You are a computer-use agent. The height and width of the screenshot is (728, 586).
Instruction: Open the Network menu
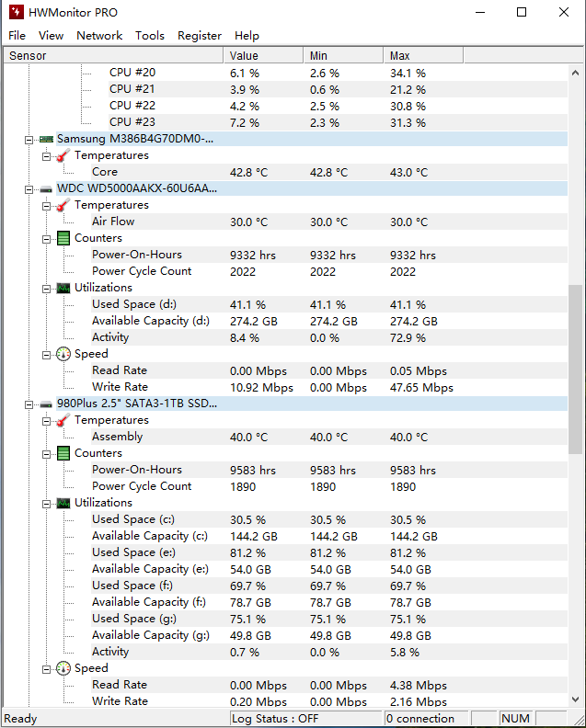(99, 36)
